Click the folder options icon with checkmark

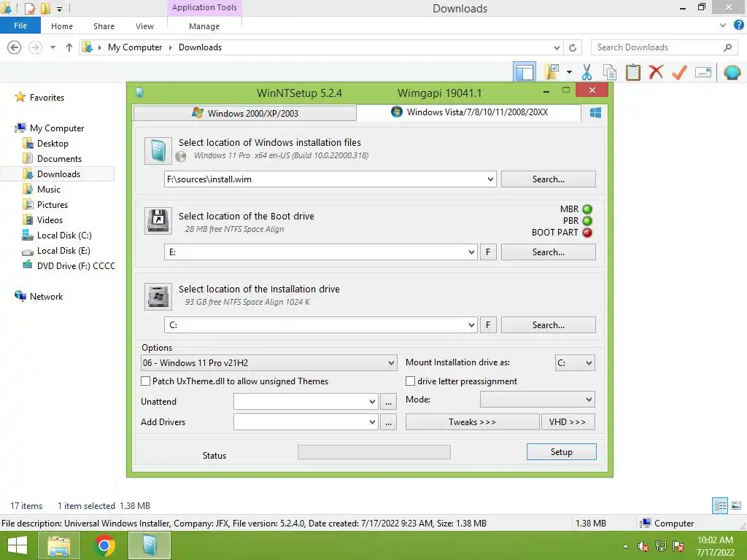(x=551, y=72)
